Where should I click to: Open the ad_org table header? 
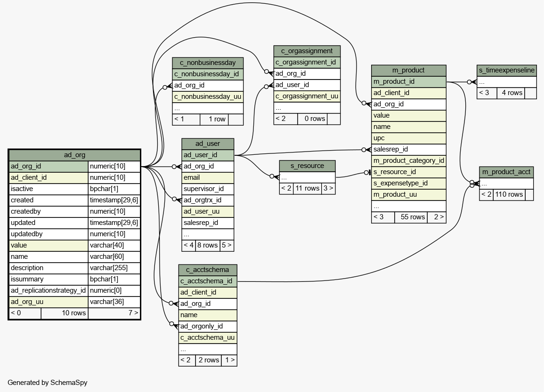click(74, 155)
